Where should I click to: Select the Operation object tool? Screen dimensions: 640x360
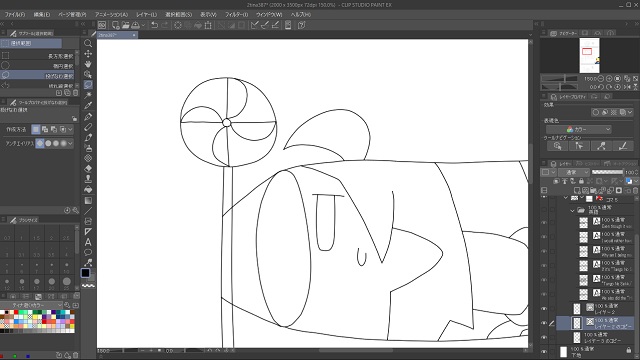pyautogui.click(x=88, y=74)
